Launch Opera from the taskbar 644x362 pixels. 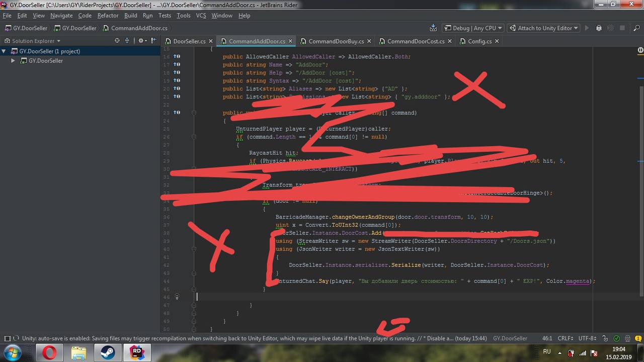tap(49, 353)
